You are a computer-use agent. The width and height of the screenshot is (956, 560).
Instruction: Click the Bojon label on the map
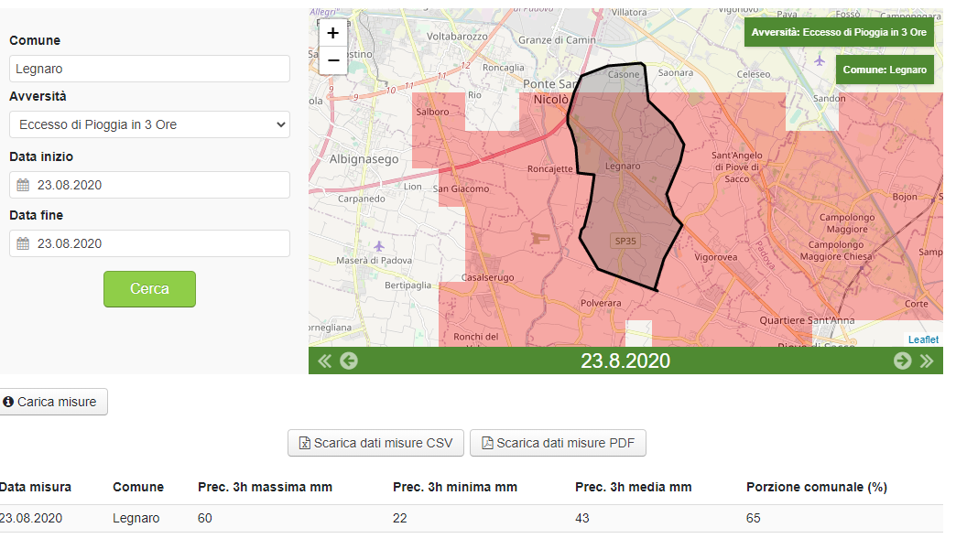[x=905, y=197]
